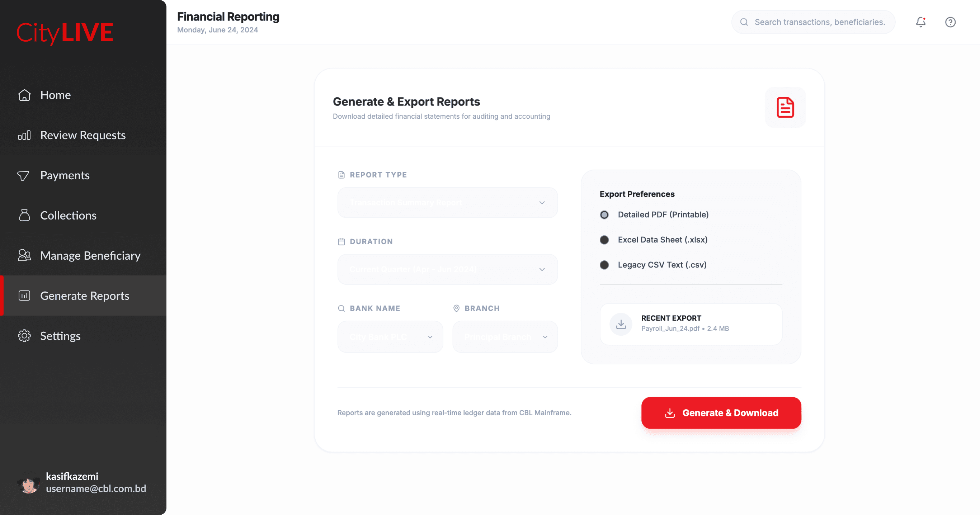The image size is (980, 515).
Task: Choose Legacy CSV Text (.csv) radio option
Action: pyautogui.click(x=604, y=265)
